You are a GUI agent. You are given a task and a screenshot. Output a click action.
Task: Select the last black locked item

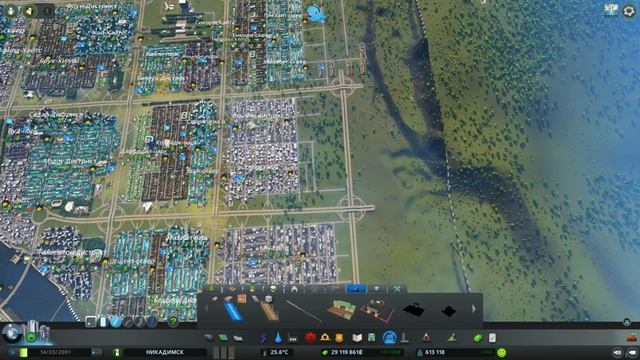click(x=449, y=311)
